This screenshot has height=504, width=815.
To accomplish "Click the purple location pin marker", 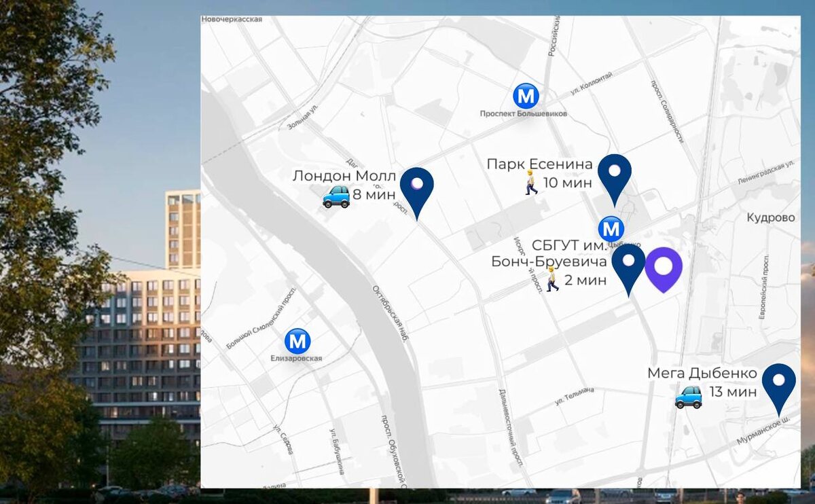I will pos(664,270).
